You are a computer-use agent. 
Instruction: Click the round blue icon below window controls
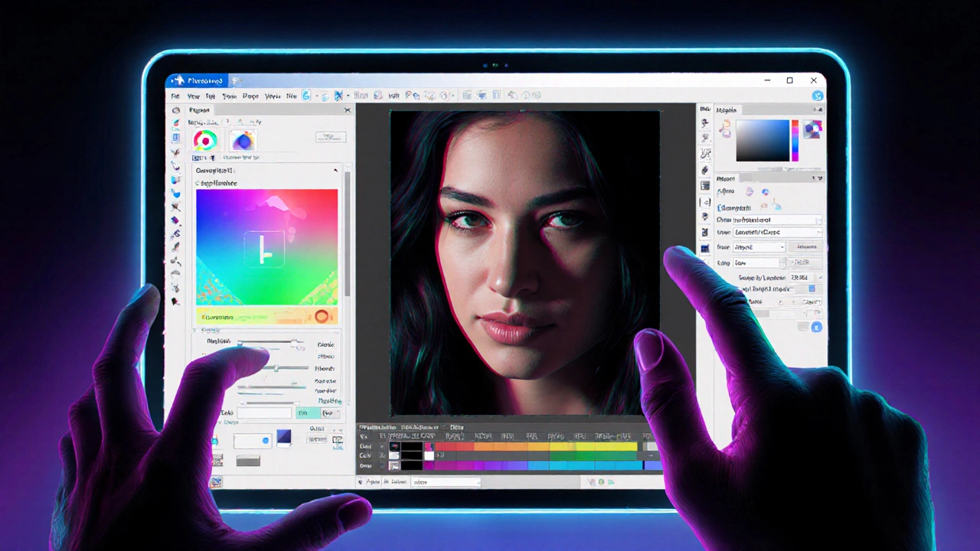point(817,96)
